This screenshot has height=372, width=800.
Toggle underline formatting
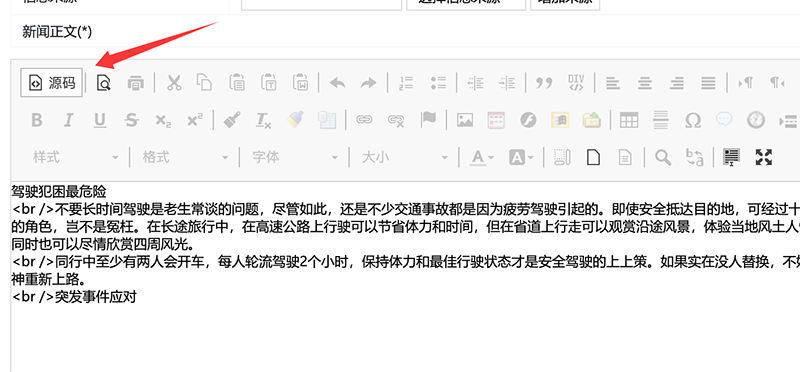[x=100, y=120]
